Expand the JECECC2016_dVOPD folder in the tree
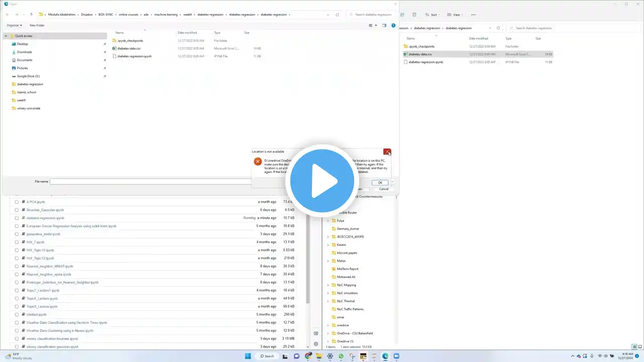This screenshot has width=644, height=362. click(x=328, y=237)
